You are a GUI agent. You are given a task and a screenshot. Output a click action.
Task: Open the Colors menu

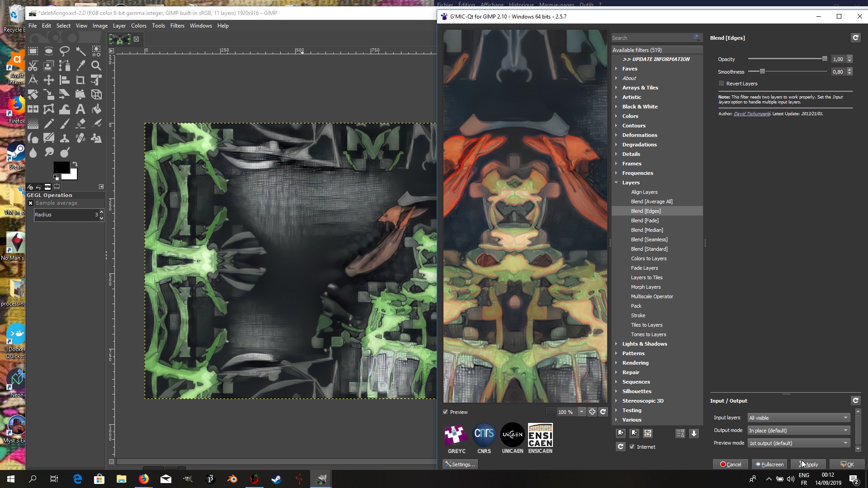(x=138, y=26)
